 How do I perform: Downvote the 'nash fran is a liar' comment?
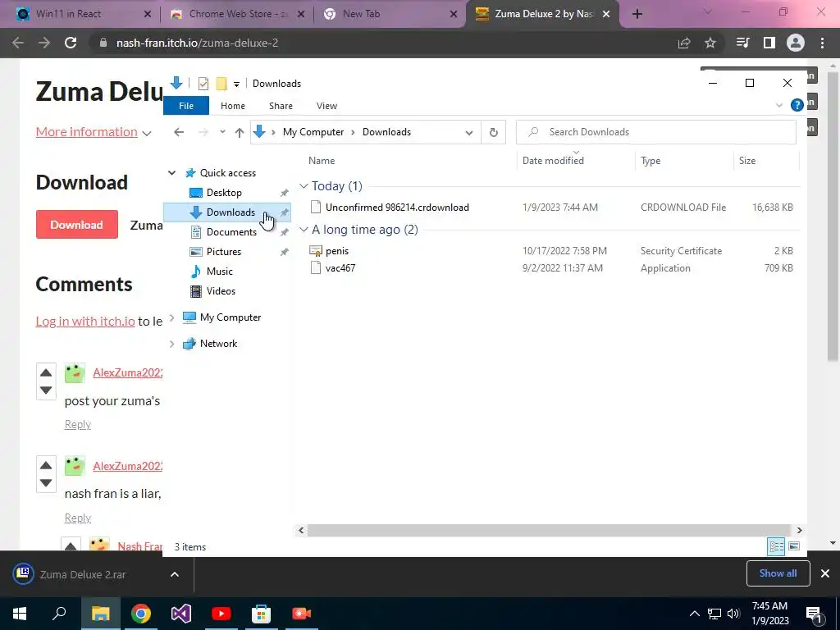coord(46,483)
